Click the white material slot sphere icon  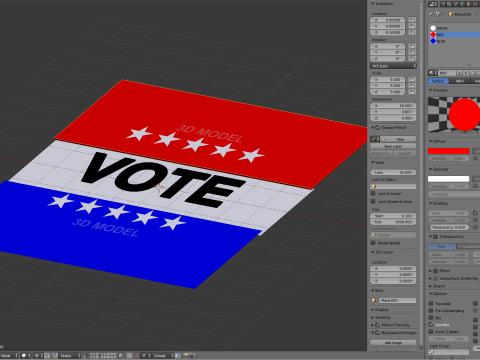point(433,28)
